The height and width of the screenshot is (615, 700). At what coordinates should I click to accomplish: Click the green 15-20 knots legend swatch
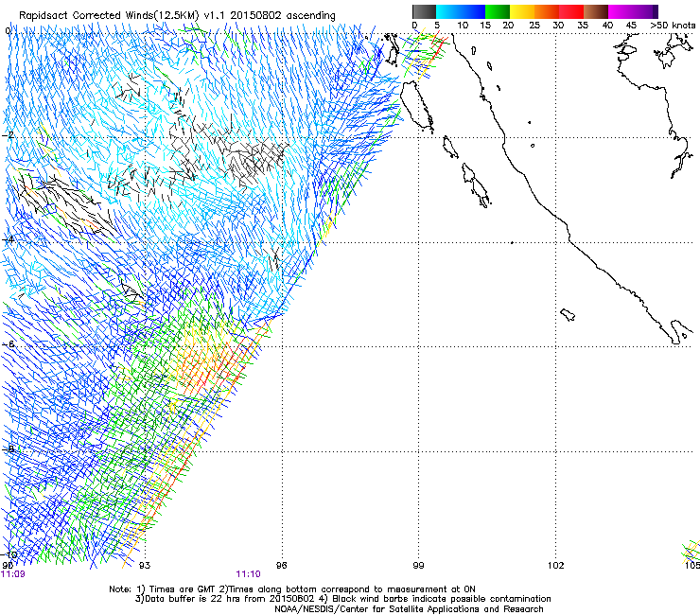click(498, 11)
